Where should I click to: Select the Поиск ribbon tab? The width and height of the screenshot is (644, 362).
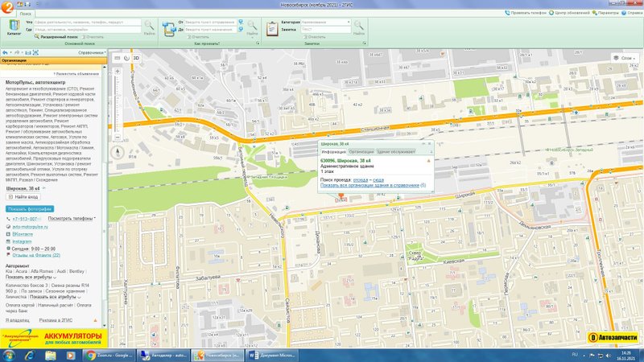pos(26,14)
